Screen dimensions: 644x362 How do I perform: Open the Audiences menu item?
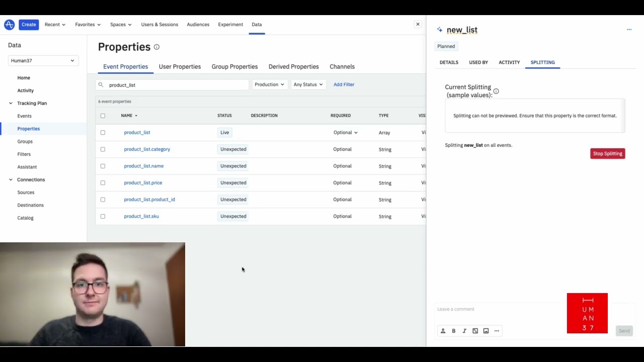pos(198,24)
